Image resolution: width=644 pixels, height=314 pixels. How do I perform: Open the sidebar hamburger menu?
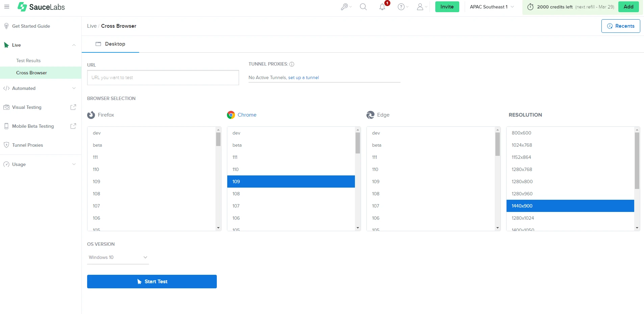[x=7, y=7]
